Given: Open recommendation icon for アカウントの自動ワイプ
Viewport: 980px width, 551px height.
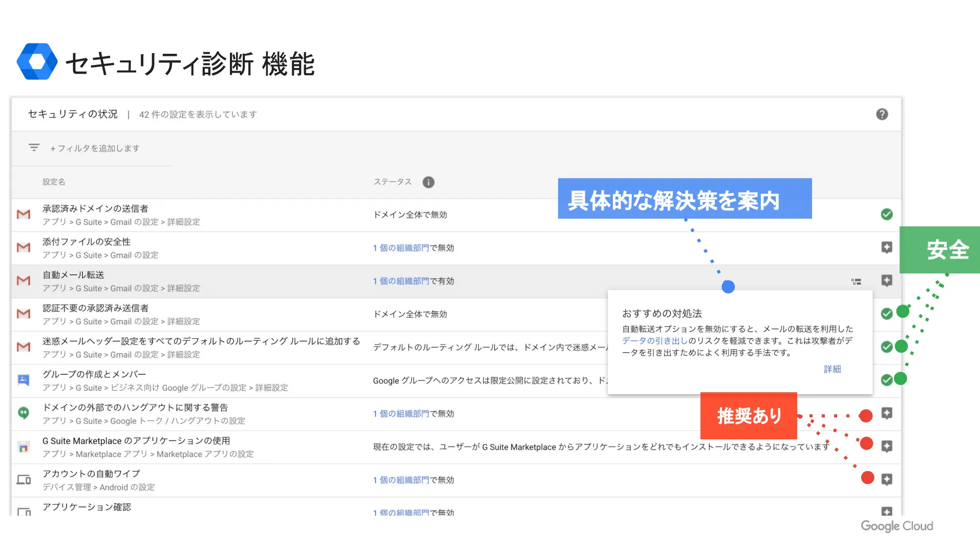Looking at the screenshot, I should 887,479.
